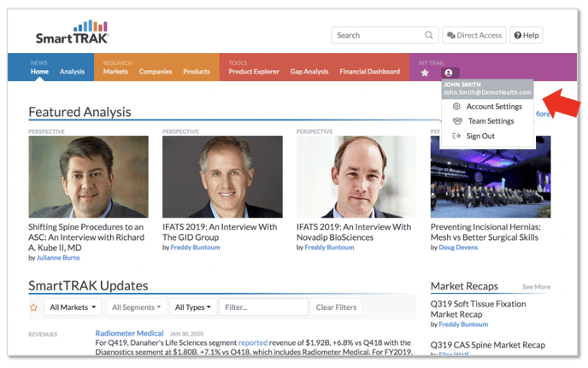This screenshot has width=588, height=368.
Task: Open Freddy Buntoum link under Novadip article
Action: 329,248
